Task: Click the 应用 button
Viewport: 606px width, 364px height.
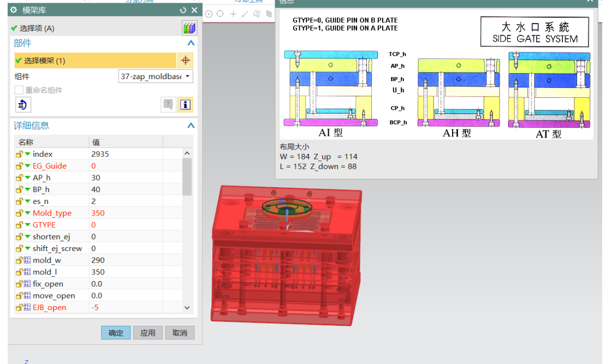Action: (147, 333)
